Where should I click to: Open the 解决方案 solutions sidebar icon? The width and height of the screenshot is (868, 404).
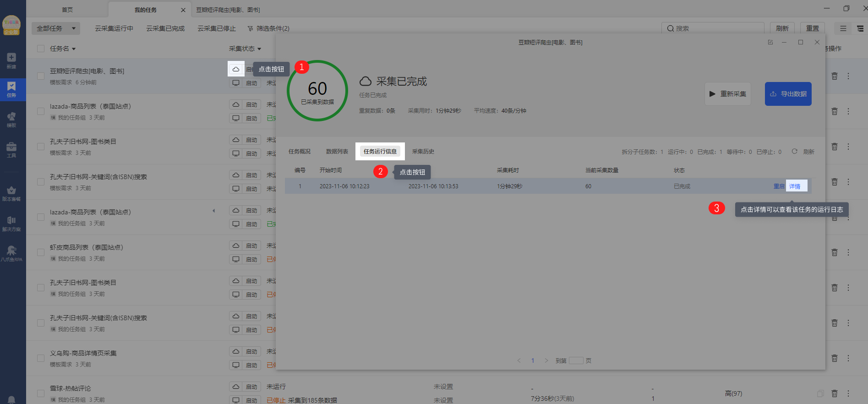point(11,224)
